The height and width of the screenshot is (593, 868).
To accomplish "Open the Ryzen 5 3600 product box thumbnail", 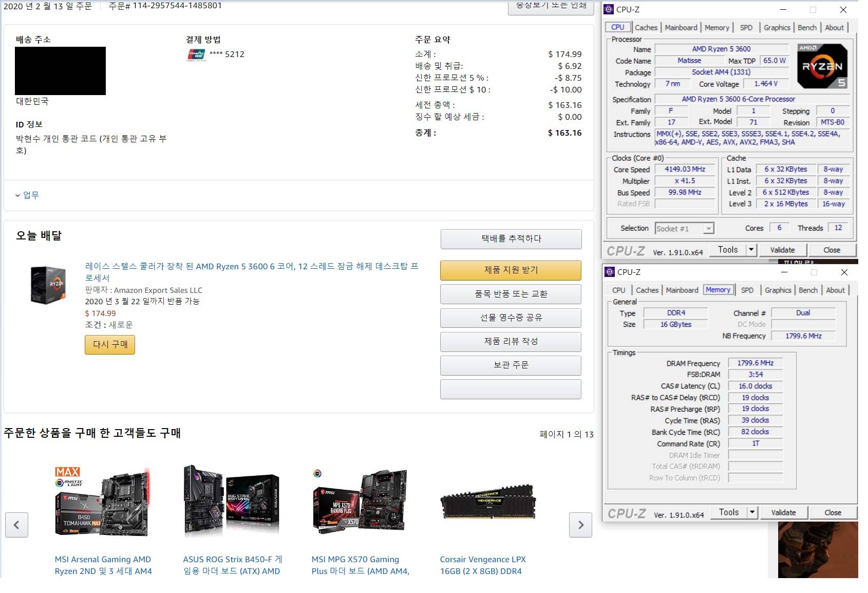I will pos(48,285).
